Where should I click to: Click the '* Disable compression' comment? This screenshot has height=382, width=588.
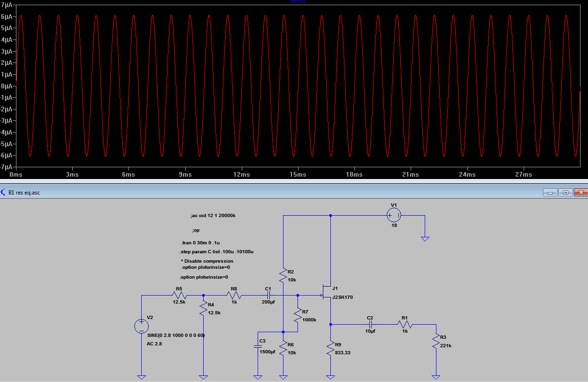(x=207, y=261)
